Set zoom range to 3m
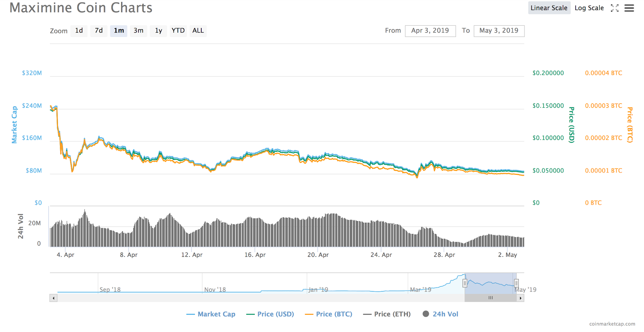The image size is (644, 332). (138, 31)
